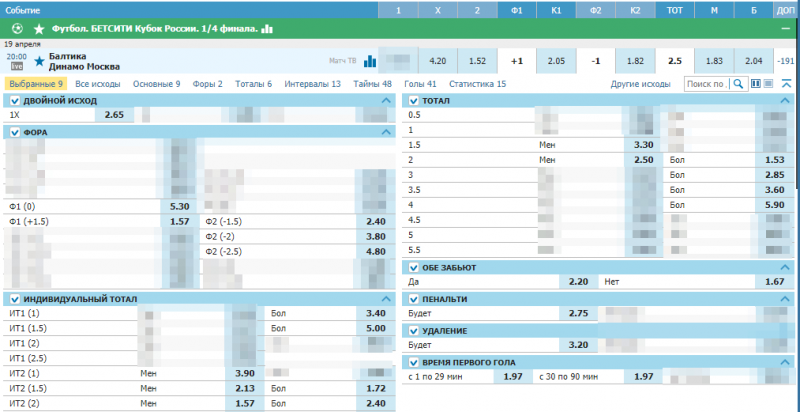Switch to the Статистика 15 tab
This screenshot has height=412, width=800.
point(477,85)
